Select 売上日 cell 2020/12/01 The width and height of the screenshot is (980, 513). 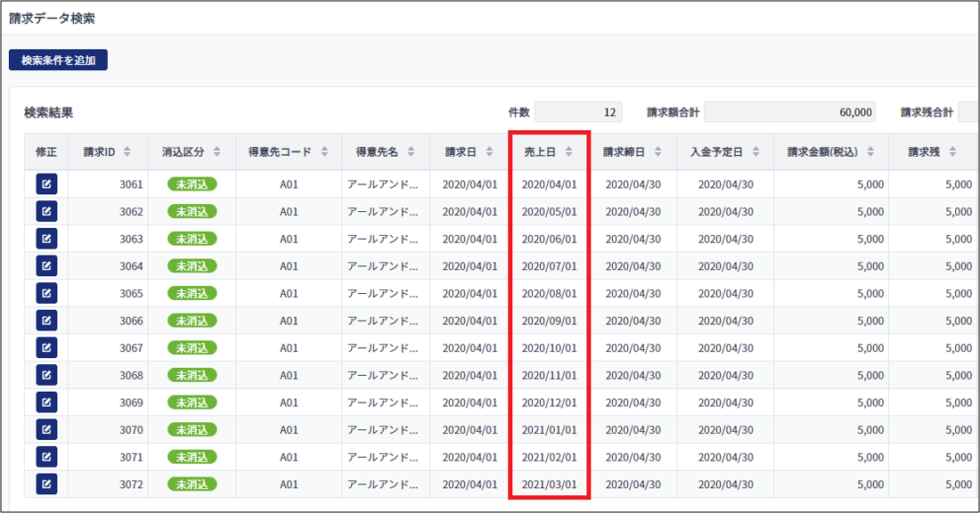(550, 403)
